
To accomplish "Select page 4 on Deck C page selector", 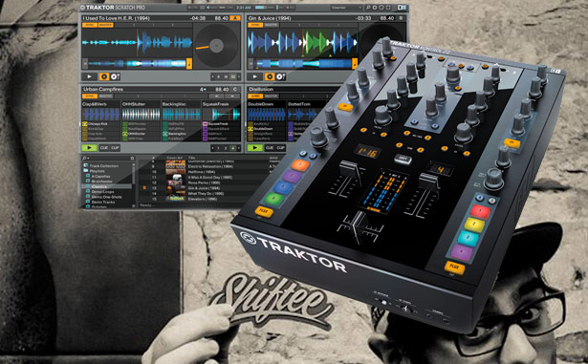I will point(233,148).
